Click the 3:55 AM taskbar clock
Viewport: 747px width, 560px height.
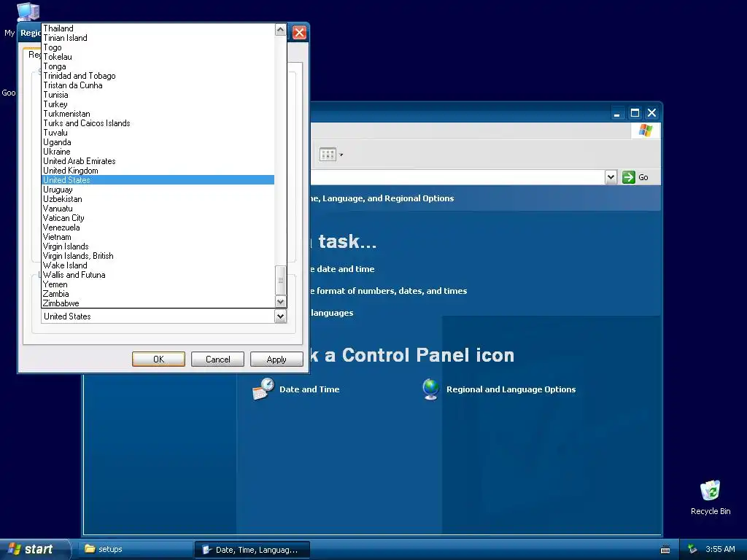720,549
